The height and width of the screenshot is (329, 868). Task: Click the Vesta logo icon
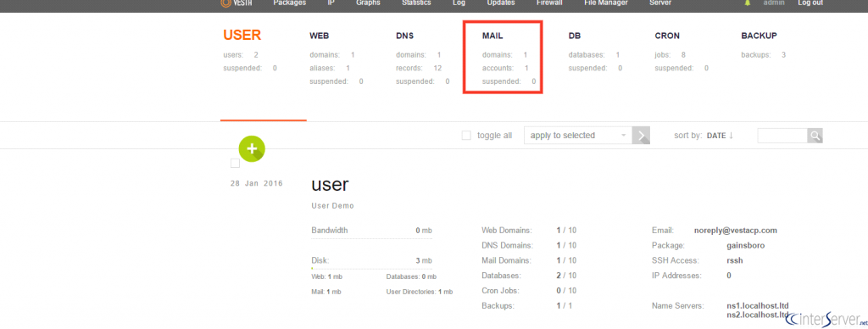225,3
